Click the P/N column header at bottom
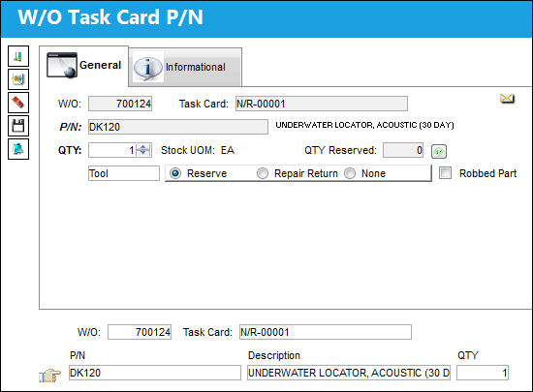Image resolution: width=533 pixels, height=392 pixels. [78, 355]
